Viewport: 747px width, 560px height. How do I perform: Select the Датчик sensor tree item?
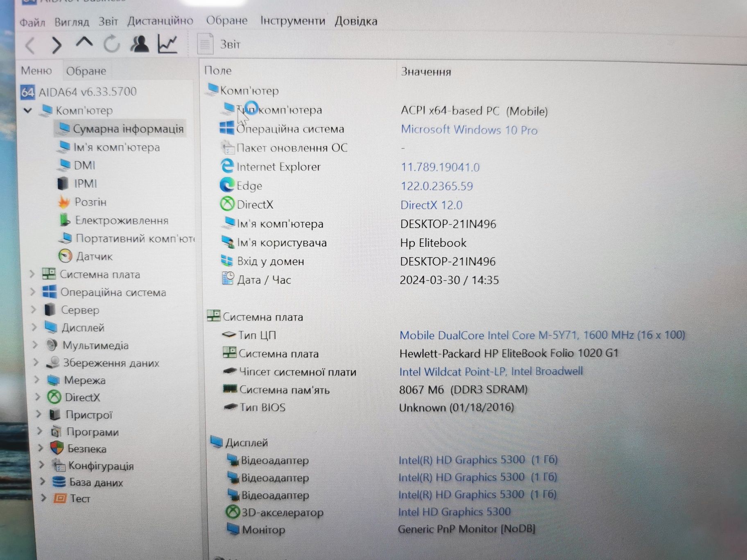coord(85,256)
